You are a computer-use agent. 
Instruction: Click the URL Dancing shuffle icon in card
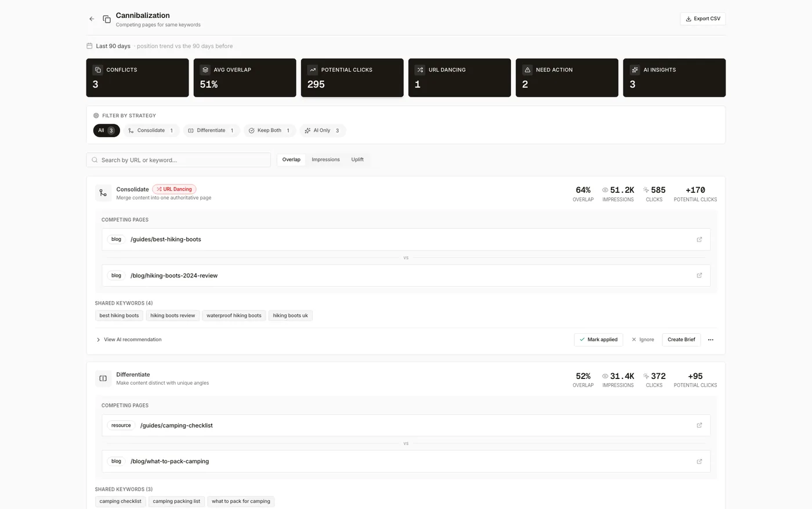420,70
